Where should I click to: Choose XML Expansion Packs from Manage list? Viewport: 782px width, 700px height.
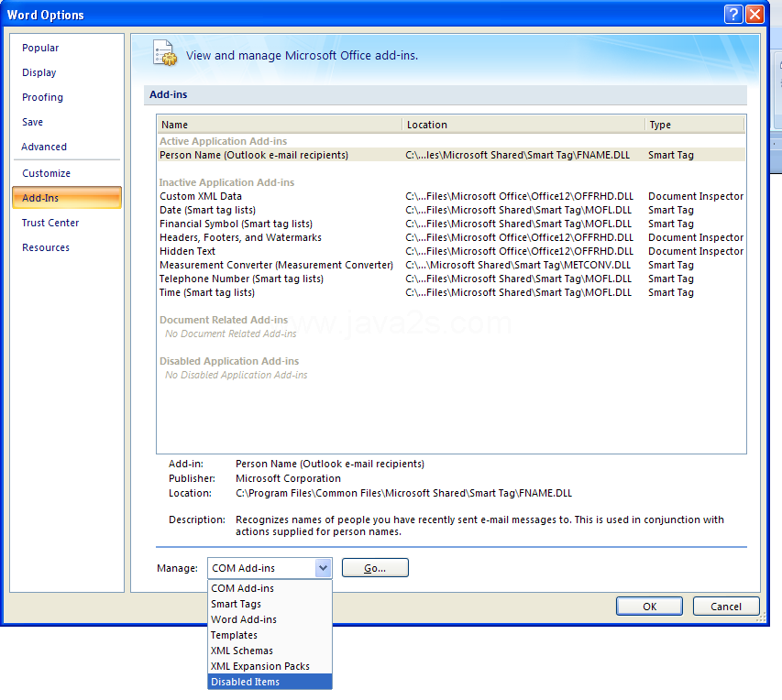pos(270,667)
